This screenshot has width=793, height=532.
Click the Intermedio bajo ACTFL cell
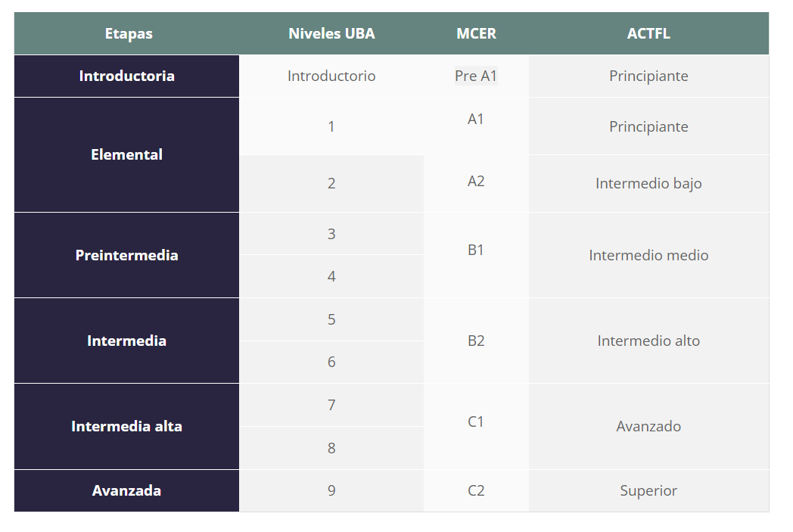point(649,183)
